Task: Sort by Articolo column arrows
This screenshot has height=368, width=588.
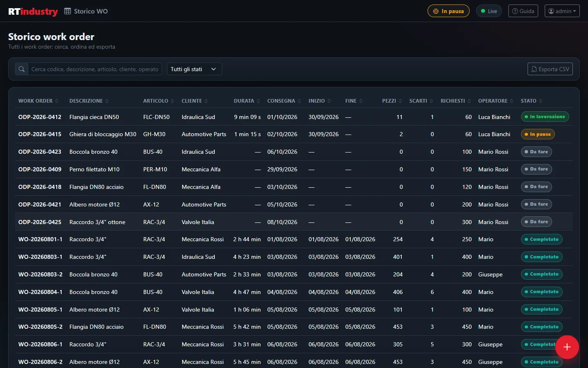Action: (172, 101)
